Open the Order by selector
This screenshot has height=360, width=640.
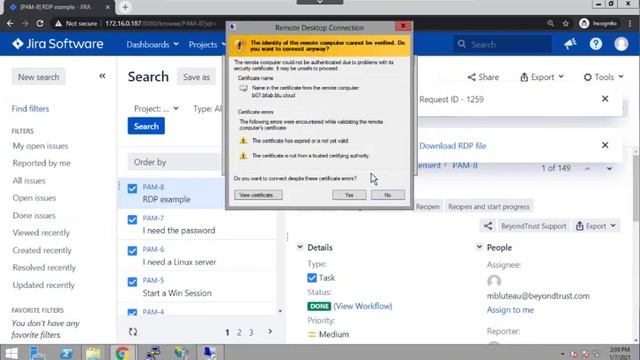(x=176, y=162)
